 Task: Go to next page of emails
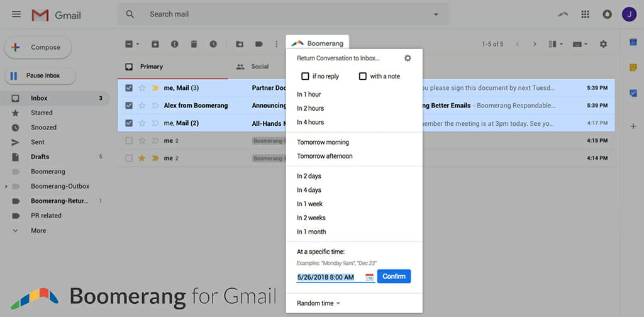coord(535,44)
